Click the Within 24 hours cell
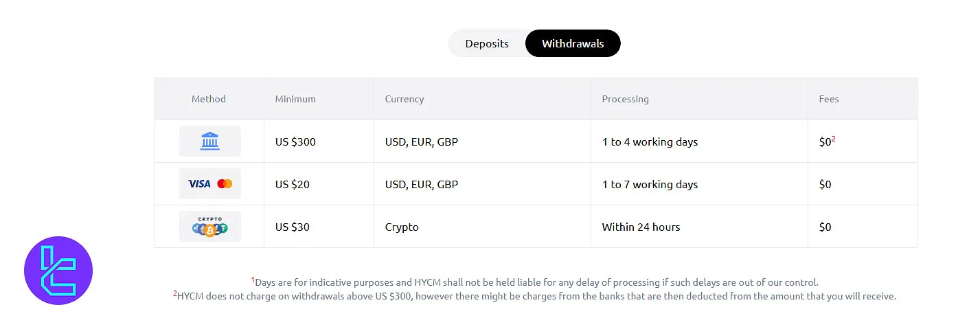 click(x=641, y=227)
